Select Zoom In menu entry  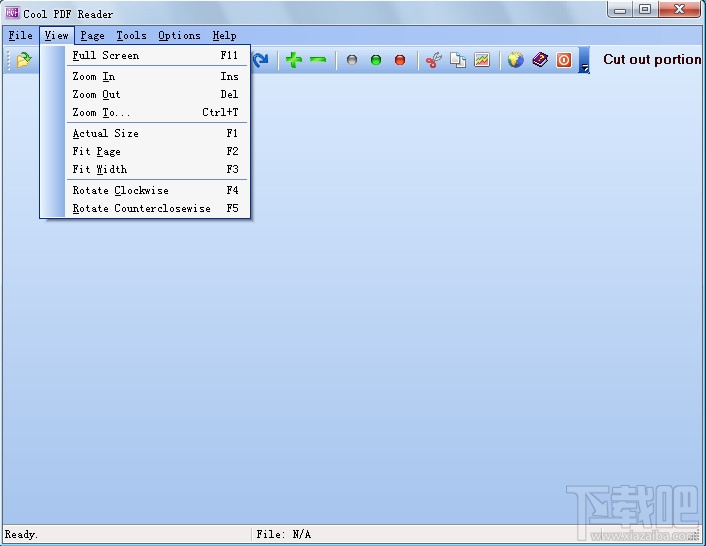pyautogui.click(x=158, y=77)
